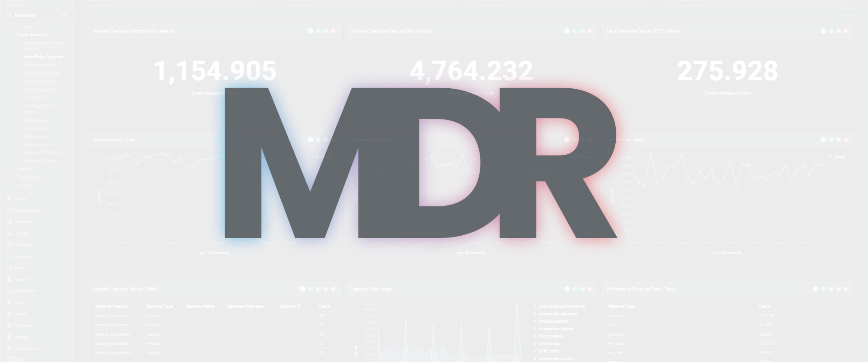Click the 275.928 Linux EPS metric value

[x=727, y=71]
